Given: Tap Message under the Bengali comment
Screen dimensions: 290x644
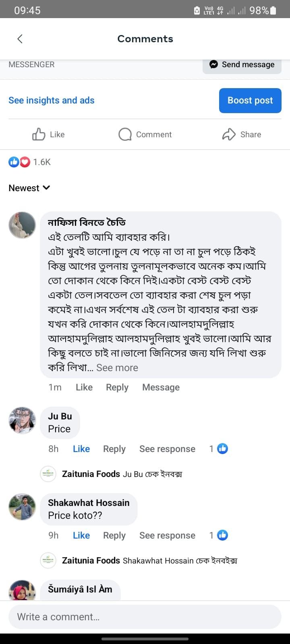Looking at the screenshot, I should click(161, 387).
